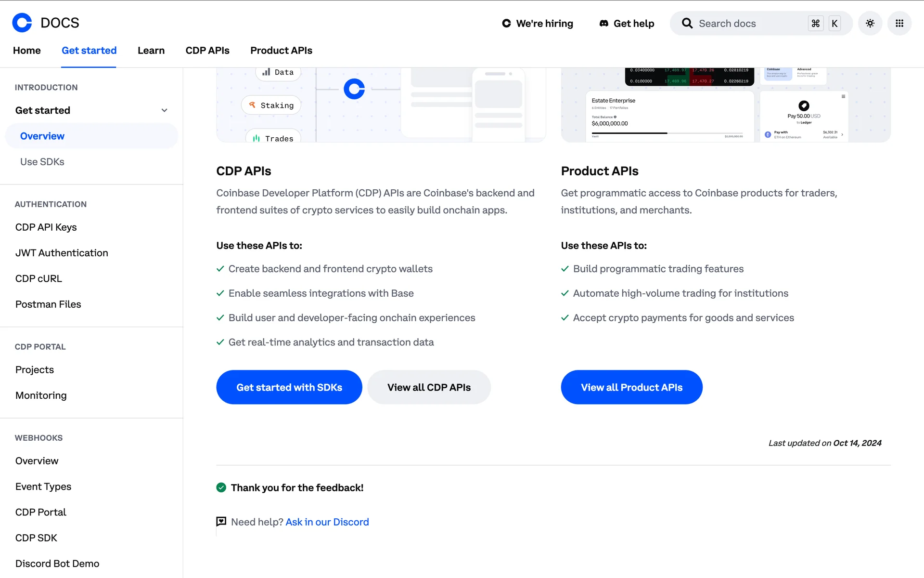
Task: Click the We're hiring Coinbase icon
Action: 506,24
